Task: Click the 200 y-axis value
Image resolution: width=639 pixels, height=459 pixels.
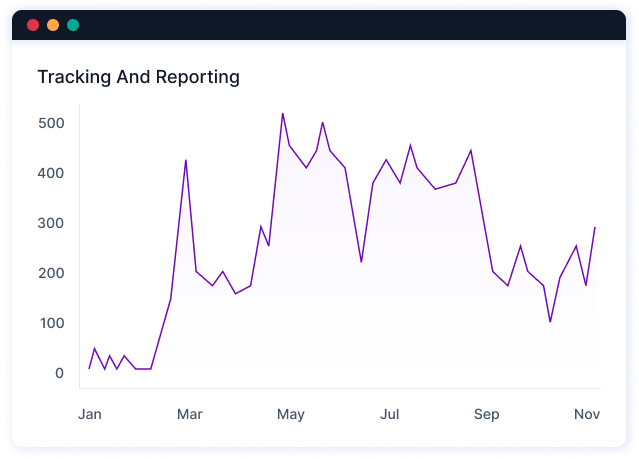Action: pyautogui.click(x=52, y=273)
